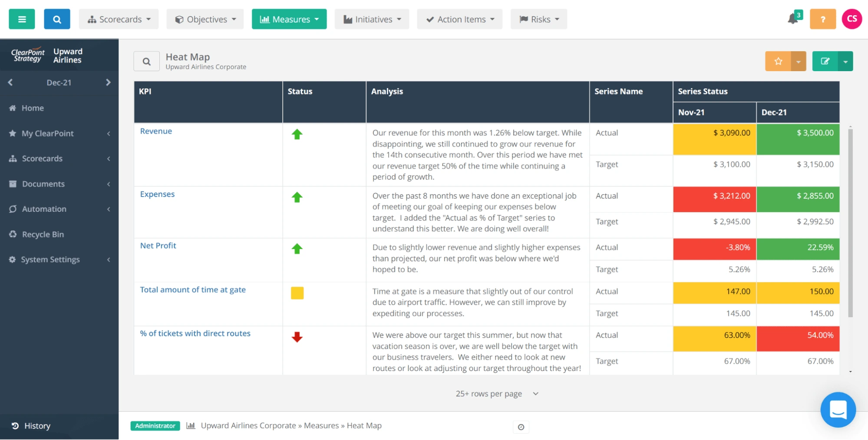The width and height of the screenshot is (868, 440).
Task: Select Recycle Bin in the sidebar
Action: 43,234
